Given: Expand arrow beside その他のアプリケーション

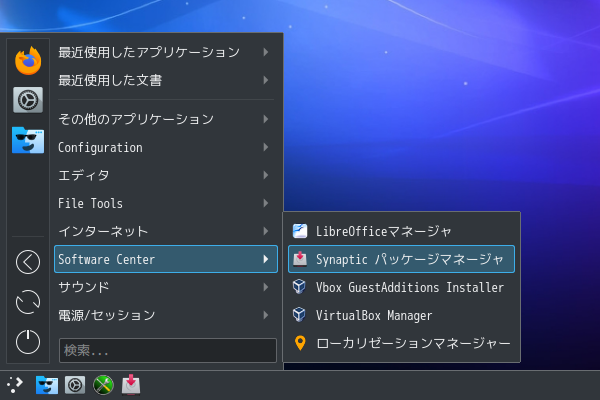Looking at the screenshot, I should 266,119.
